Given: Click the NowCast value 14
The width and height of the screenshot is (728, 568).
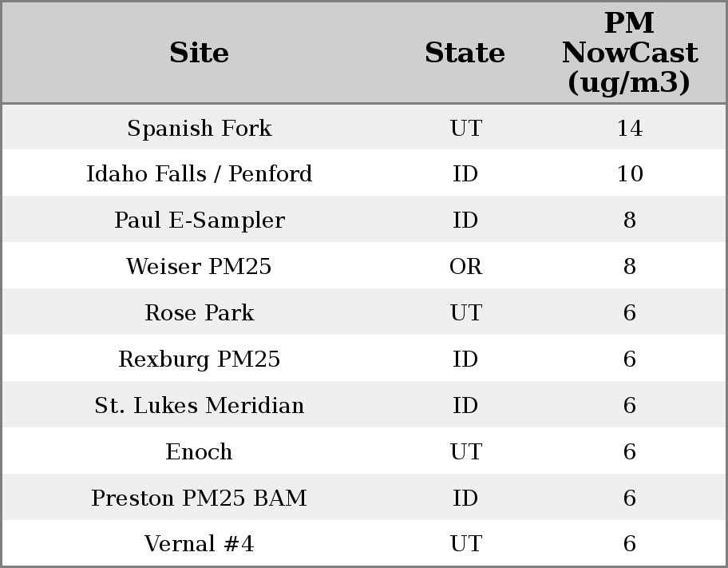Looking at the screenshot, I should pyautogui.click(x=629, y=128).
